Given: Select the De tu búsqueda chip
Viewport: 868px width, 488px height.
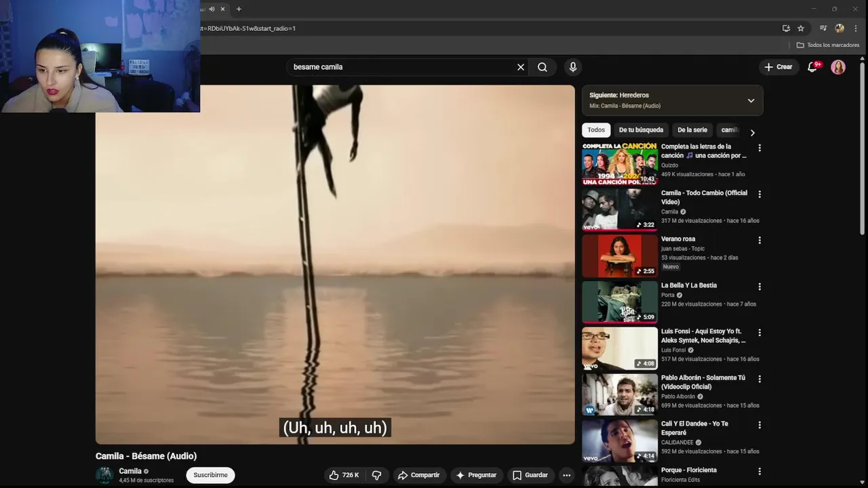Looking at the screenshot, I should pyautogui.click(x=641, y=130).
